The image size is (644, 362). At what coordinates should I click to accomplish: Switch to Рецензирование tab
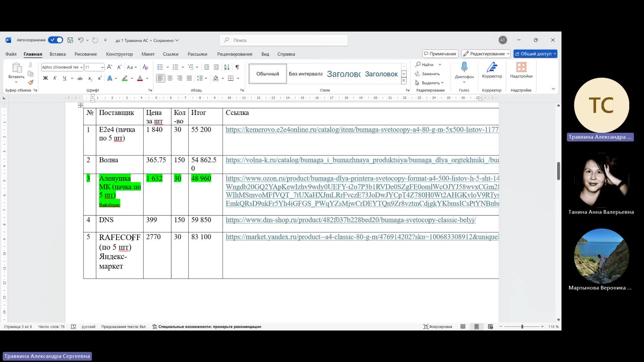(x=235, y=54)
